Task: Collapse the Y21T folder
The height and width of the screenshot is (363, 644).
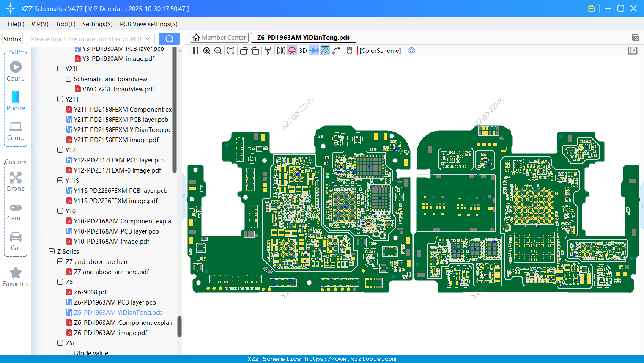Action: point(60,99)
